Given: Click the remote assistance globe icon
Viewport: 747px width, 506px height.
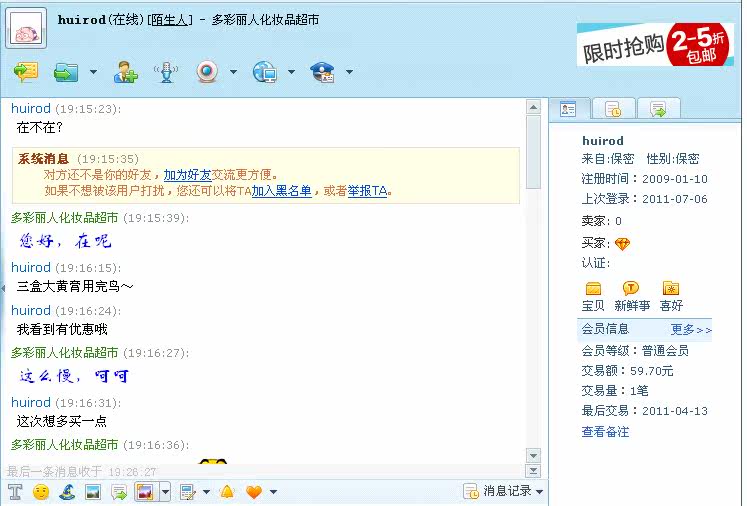Looking at the screenshot, I should (x=265, y=72).
